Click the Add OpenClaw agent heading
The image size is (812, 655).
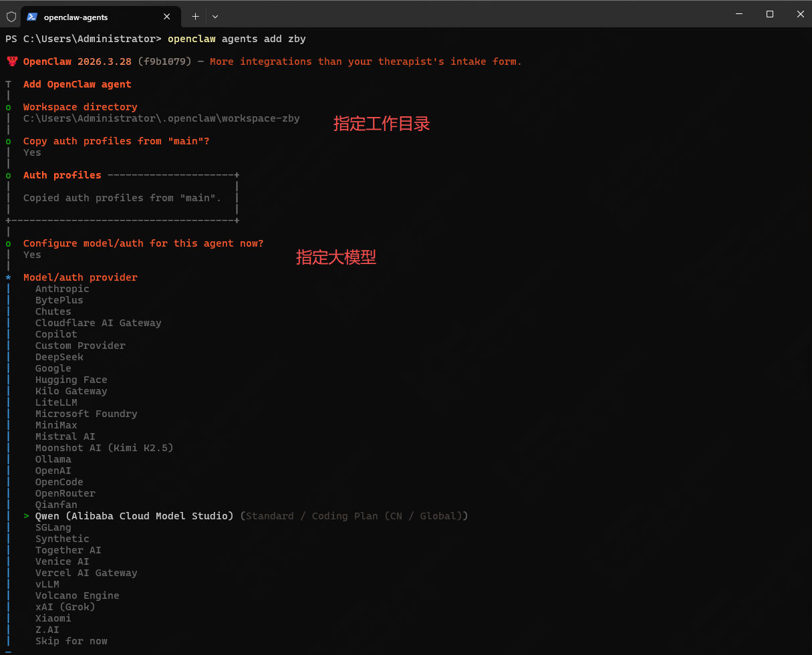click(x=78, y=84)
